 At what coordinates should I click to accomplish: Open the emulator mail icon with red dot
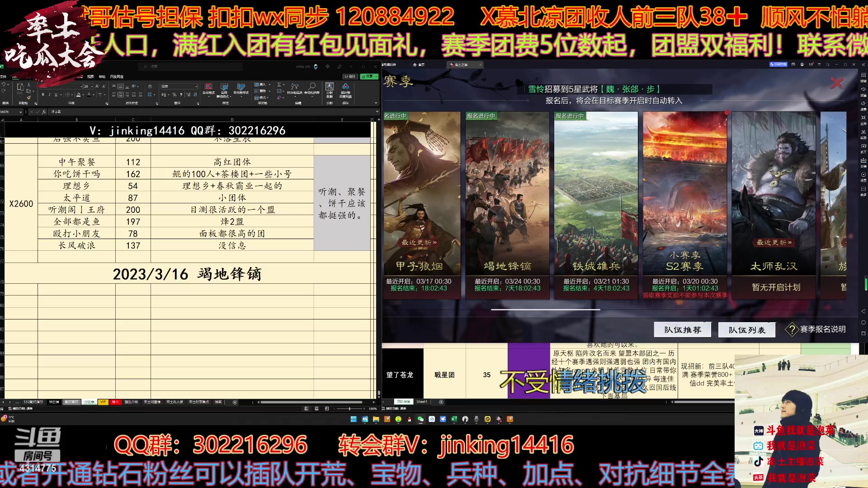811,65
